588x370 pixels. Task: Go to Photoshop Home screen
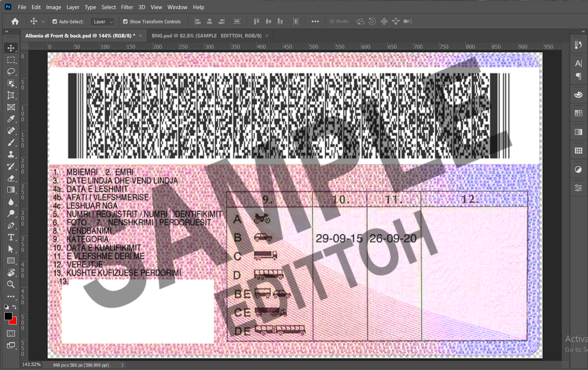pyautogui.click(x=15, y=21)
